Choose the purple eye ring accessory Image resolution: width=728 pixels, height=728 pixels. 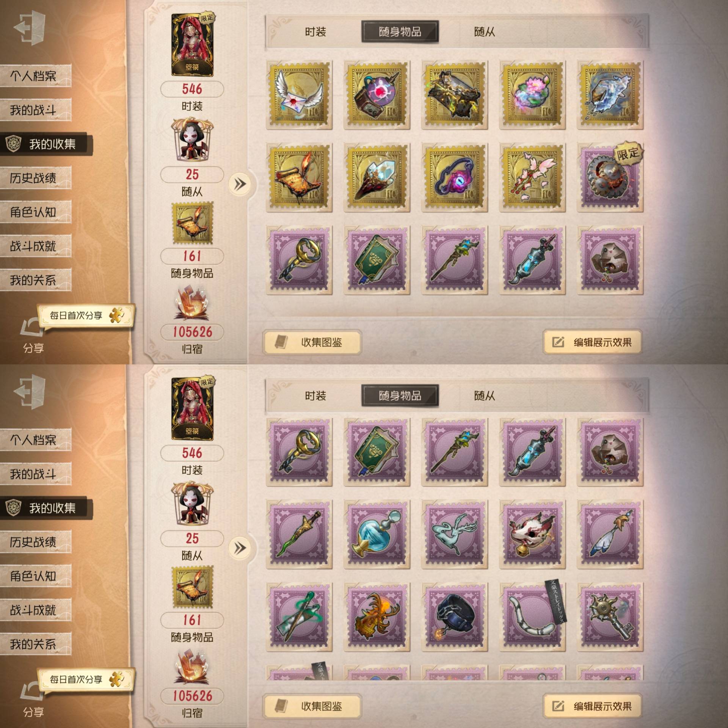(455, 178)
